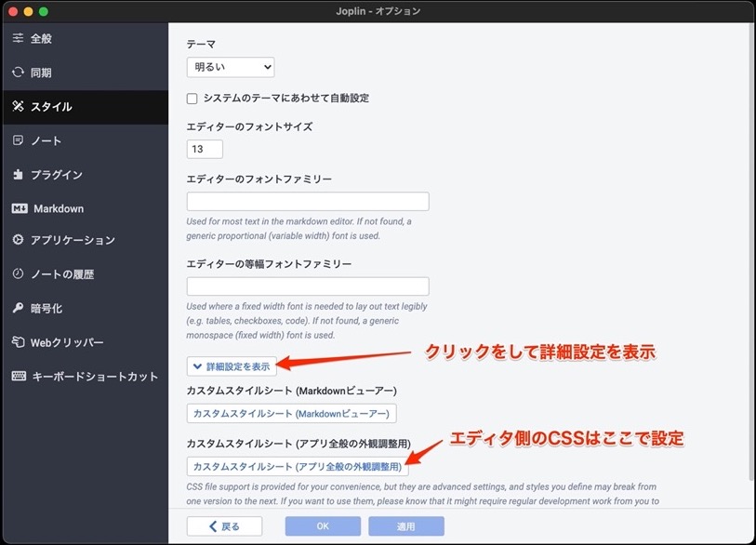The image size is (756, 545).
Task: Click the OK button
Action: pyautogui.click(x=322, y=525)
